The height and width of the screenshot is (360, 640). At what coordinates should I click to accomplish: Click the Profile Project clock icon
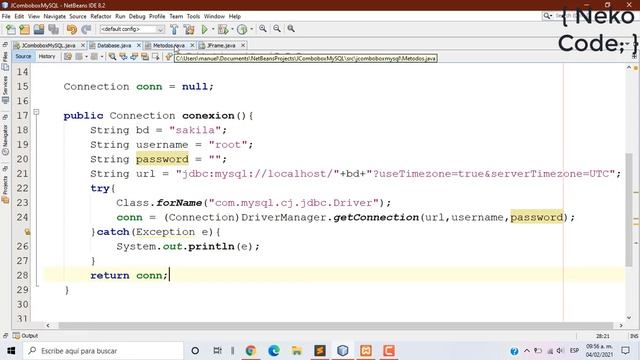242,29
